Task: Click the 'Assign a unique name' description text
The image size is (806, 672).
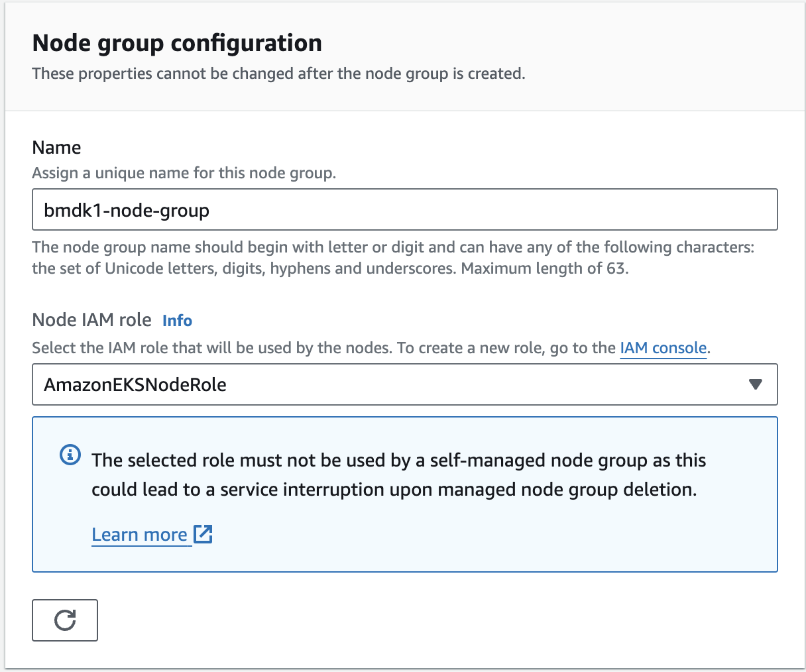Action: click(x=184, y=174)
